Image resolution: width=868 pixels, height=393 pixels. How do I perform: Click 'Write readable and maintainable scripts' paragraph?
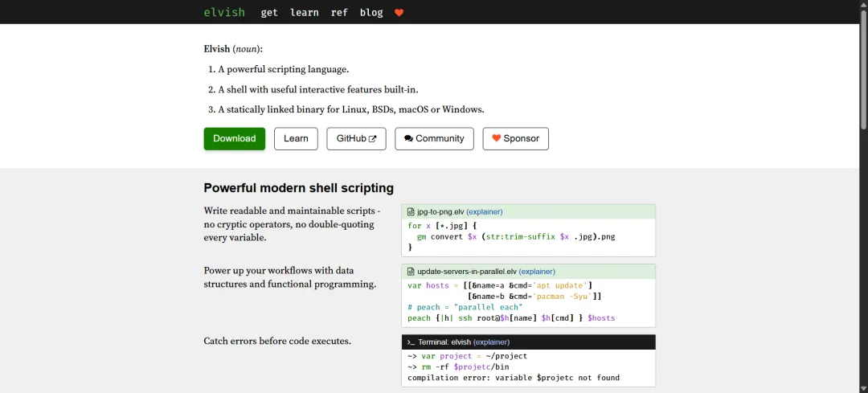click(293, 224)
